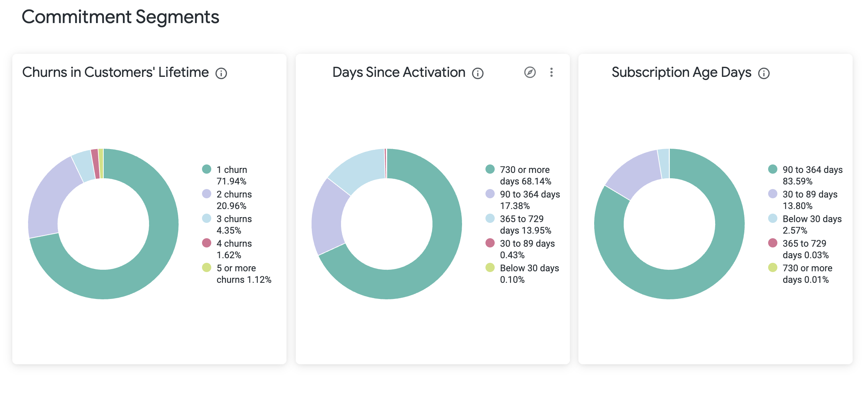Click lavender 90 to 364 days activation slice

[328, 217]
